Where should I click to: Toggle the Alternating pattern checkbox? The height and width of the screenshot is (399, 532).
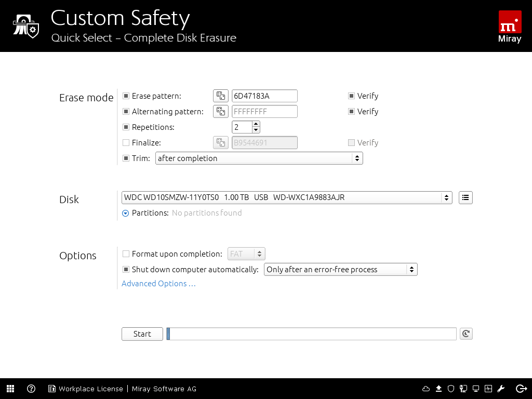[126, 112]
